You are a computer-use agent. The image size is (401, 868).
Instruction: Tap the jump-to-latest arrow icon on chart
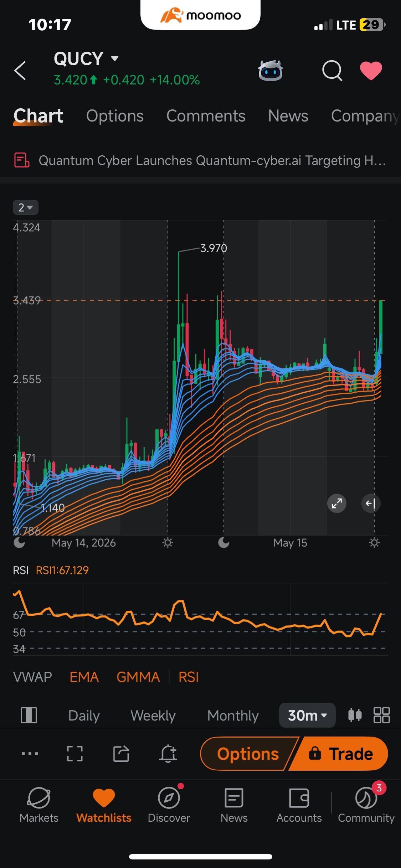click(371, 503)
